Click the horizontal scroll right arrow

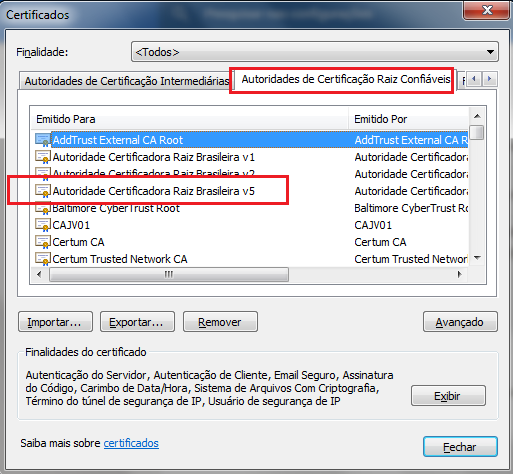(460, 274)
